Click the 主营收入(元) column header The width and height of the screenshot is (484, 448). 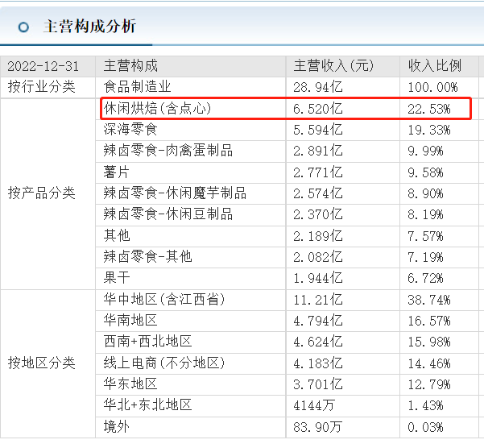333,66
